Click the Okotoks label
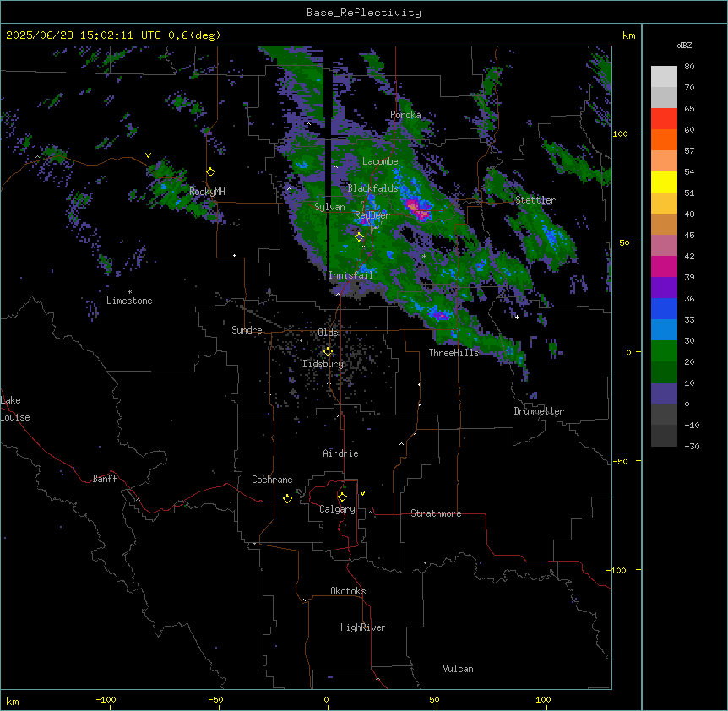The width and height of the screenshot is (728, 711). tap(348, 591)
